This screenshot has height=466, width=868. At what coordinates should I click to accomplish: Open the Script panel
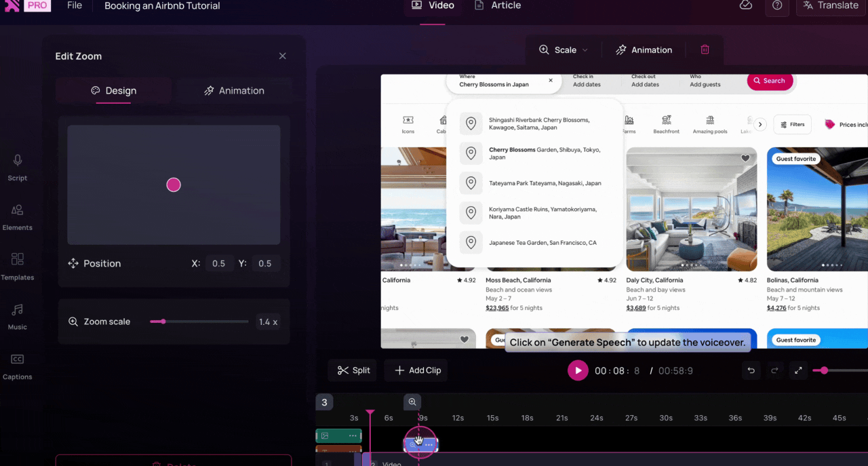18,168
